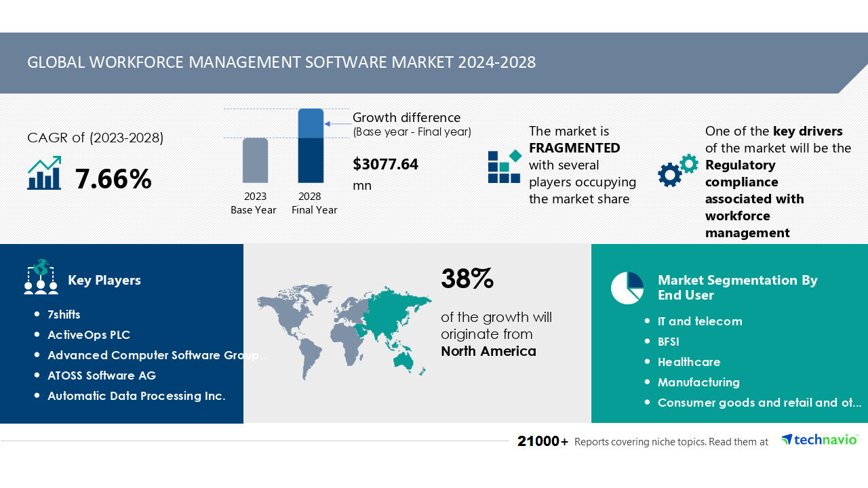Click the Technavio logo
The image size is (868, 488).
point(819,440)
